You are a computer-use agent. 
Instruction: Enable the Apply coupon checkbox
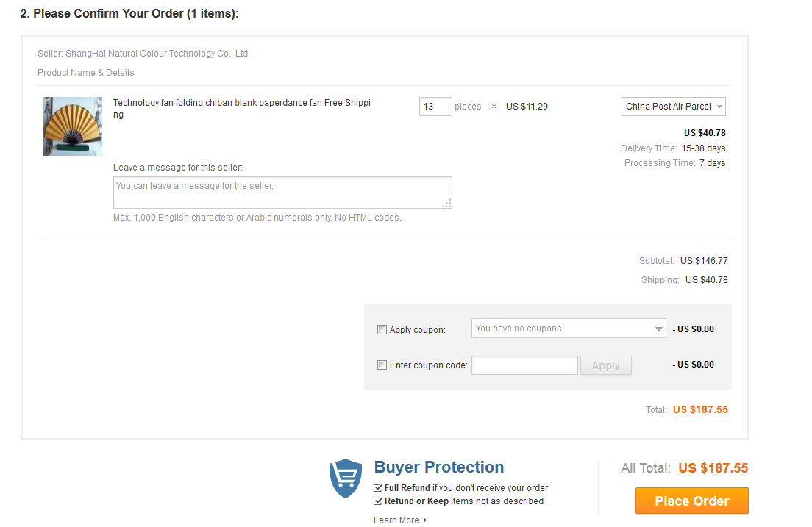click(382, 330)
